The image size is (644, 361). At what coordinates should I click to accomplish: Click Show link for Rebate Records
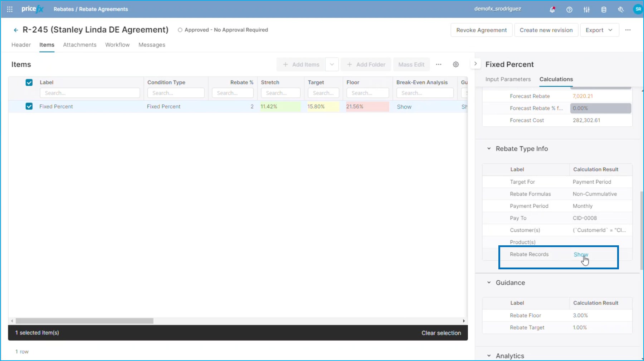580,254
